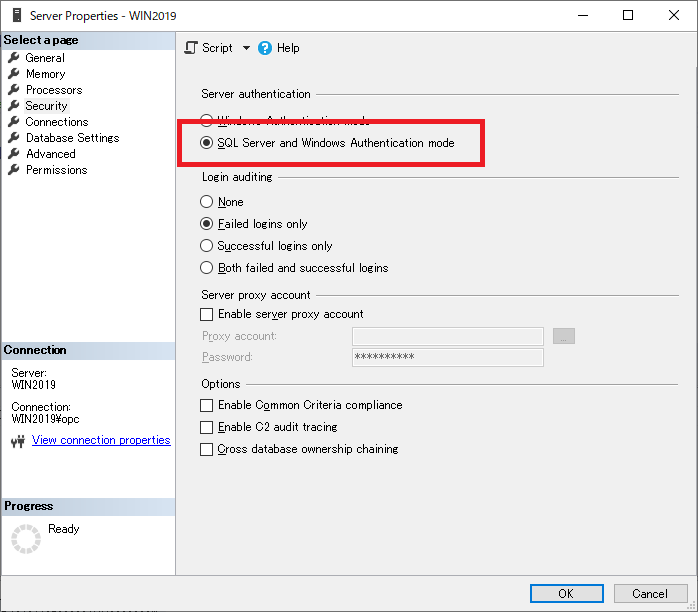Click the wrench icon beside Connections

tap(14, 122)
